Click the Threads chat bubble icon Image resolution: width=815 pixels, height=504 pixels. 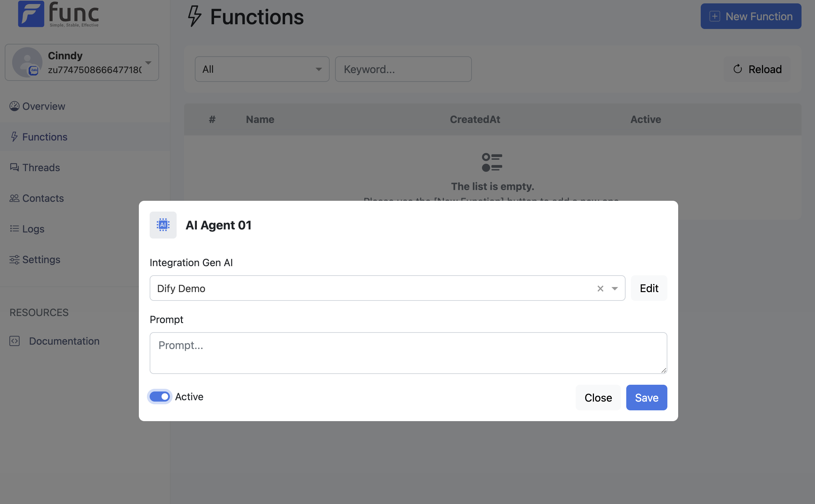coord(14,167)
